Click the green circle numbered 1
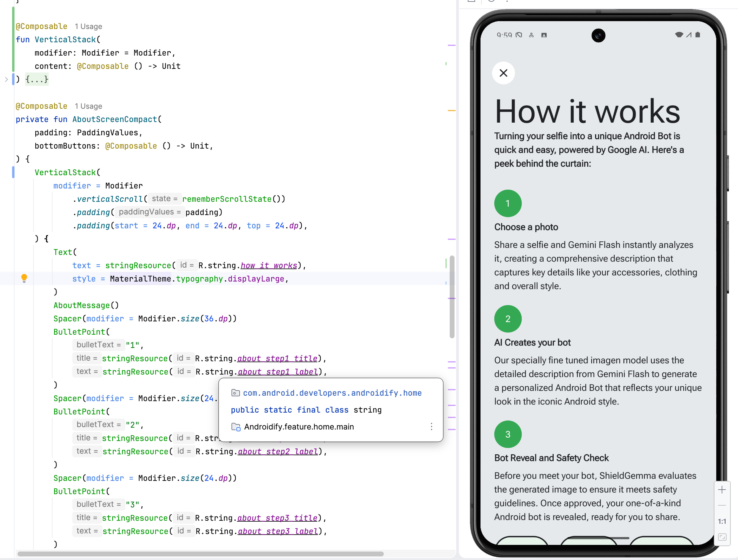Viewport: 738px width, 560px height. click(507, 203)
